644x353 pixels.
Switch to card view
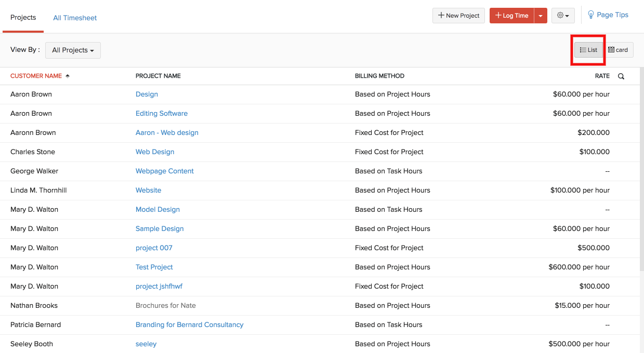[x=618, y=50]
